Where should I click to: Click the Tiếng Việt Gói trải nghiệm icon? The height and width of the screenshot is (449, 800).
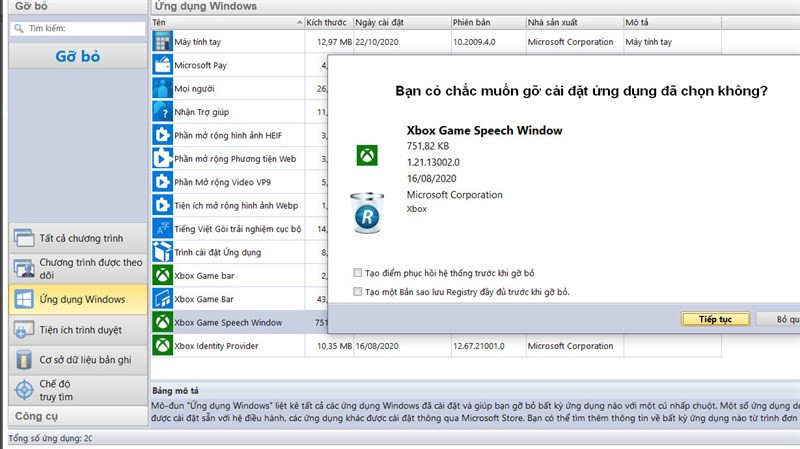[x=162, y=229]
